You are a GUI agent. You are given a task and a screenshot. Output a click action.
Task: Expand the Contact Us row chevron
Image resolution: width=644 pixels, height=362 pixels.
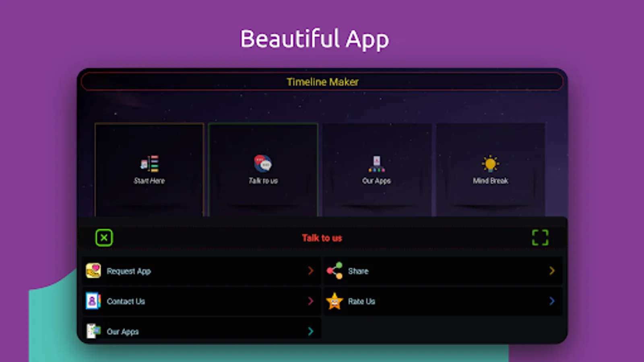click(x=310, y=301)
